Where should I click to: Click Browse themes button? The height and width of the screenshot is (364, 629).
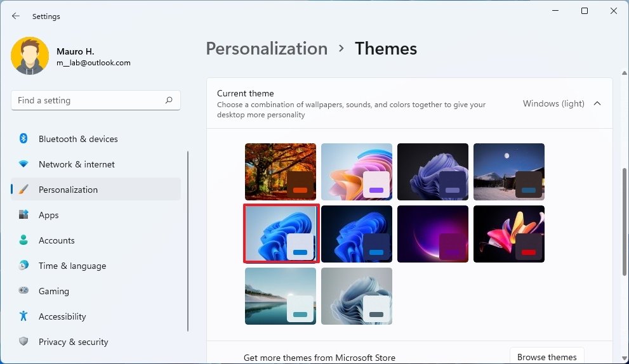[x=546, y=357]
